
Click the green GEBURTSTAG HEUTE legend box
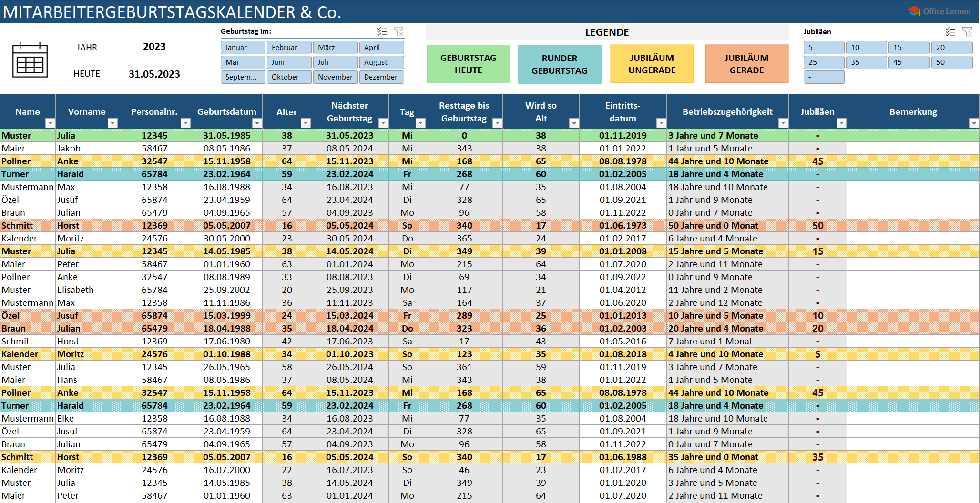[x=468, y=64]
